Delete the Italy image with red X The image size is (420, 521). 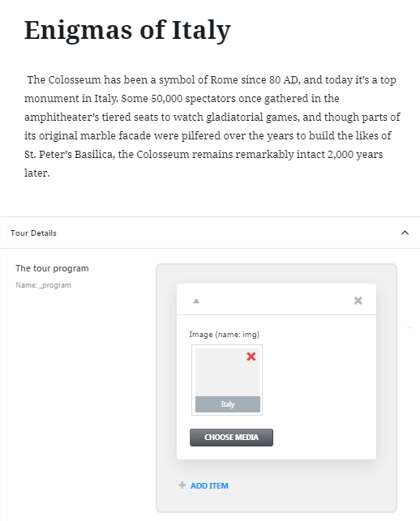coord(251,357)
